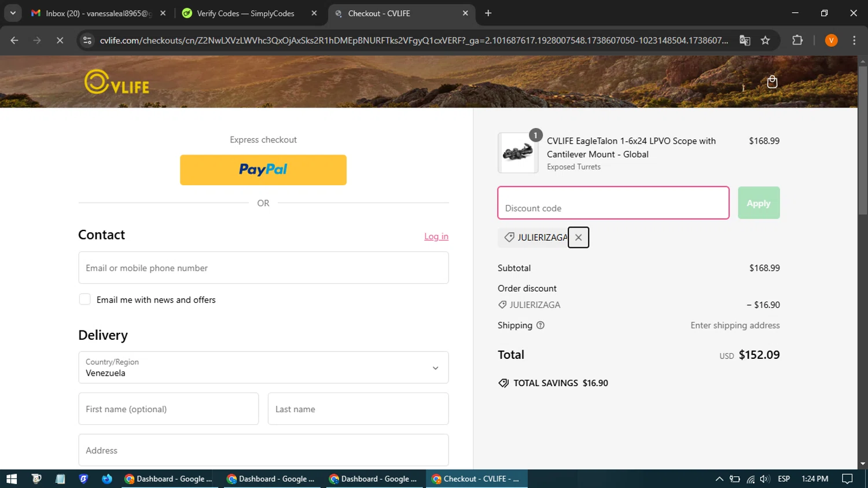Click the ESP language indicator

pos(784,479)
